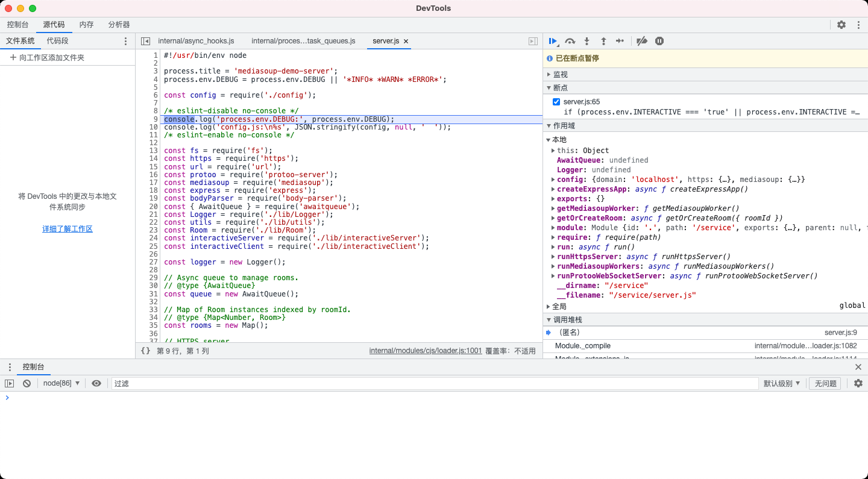Step over the next function call
Screen dimensions: 868x479
tap(570, 41)
